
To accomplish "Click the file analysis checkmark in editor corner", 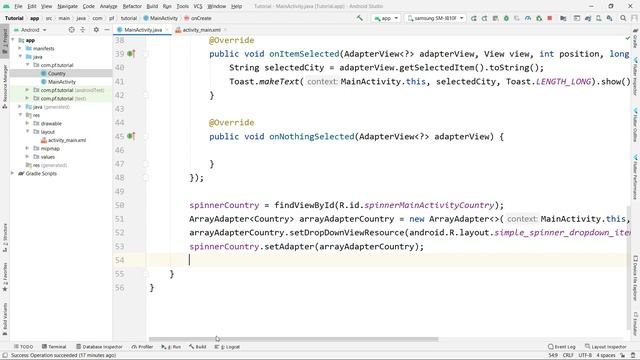I will (x=628, y=38).
